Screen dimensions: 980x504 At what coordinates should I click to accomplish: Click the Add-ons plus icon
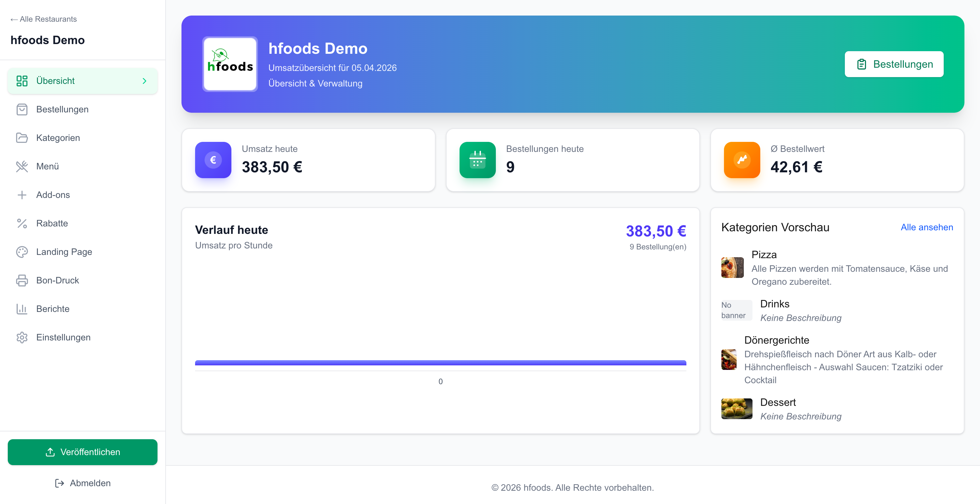point(22,195)
